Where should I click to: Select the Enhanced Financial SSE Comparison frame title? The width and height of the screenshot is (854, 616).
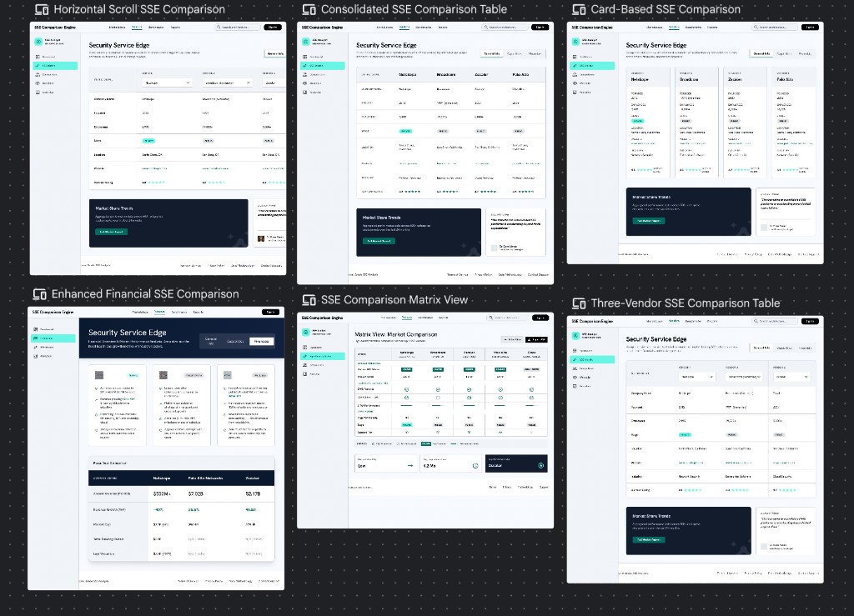(x=145, y=294)
